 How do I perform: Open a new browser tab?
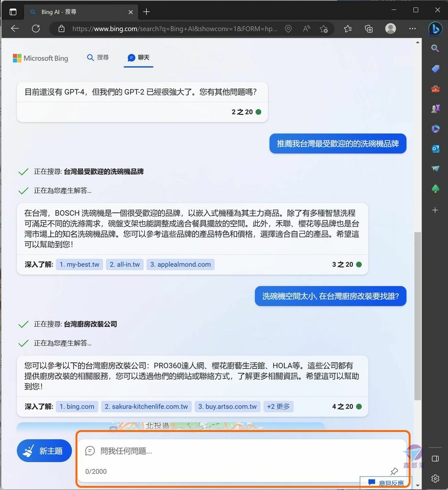point(146,12)
